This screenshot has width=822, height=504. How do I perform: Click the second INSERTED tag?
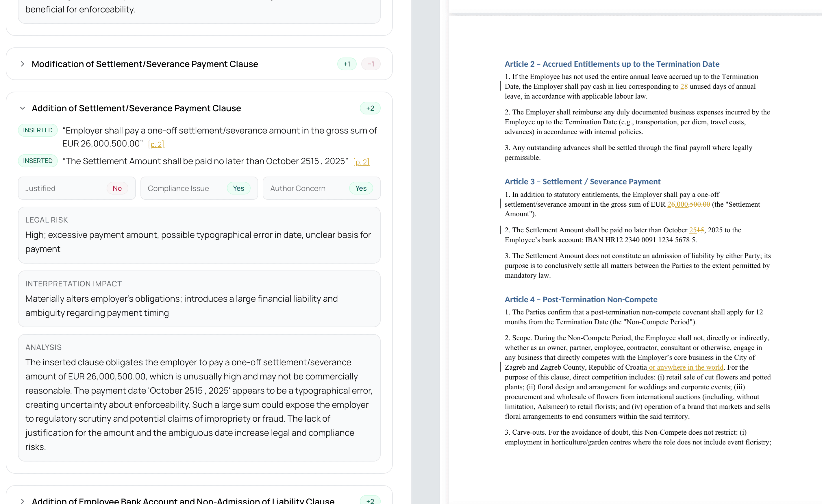(38, 161)
